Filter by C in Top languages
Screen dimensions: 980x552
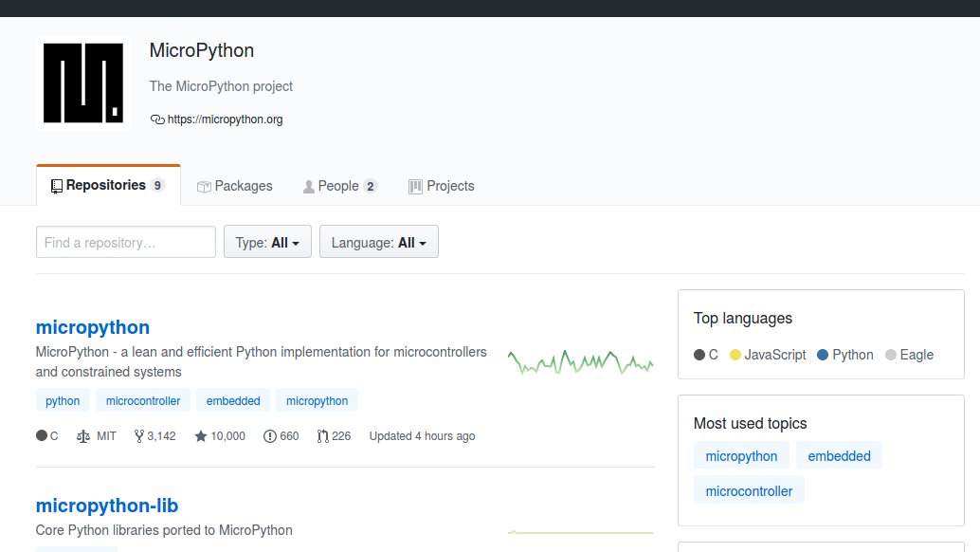pyautogui.click(x=706, y=355)
